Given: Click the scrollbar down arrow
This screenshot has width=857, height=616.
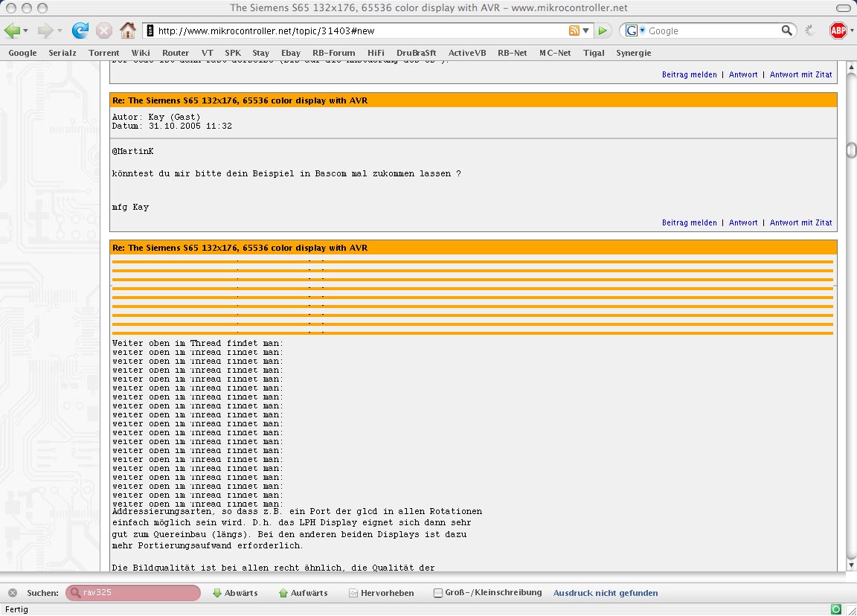Looking at the screenshot, I should click(851, 565).
